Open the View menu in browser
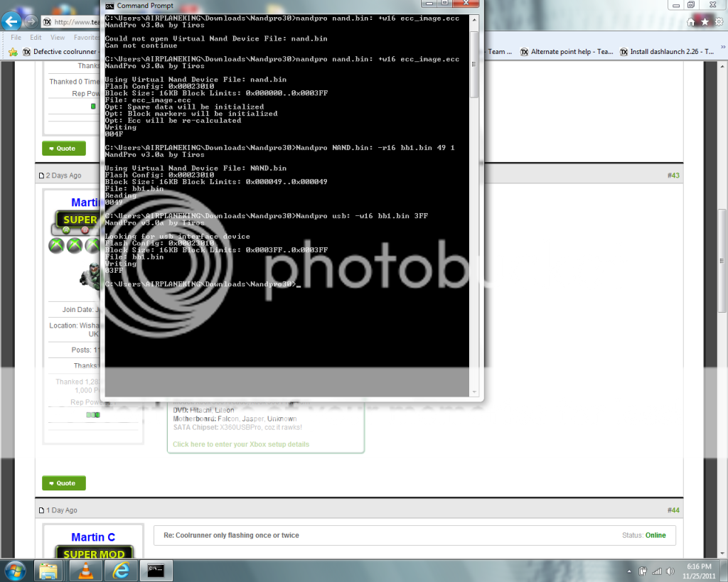The image size is (728, 582). pos(58,38)
